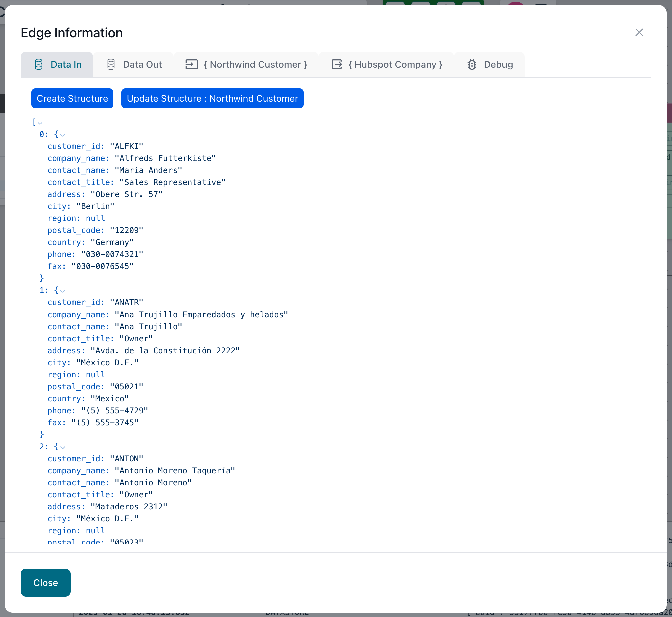The width and height of the screenshot is (672, 617).
Task: Click the database icon on the Data Out tab
Action: 111,64
